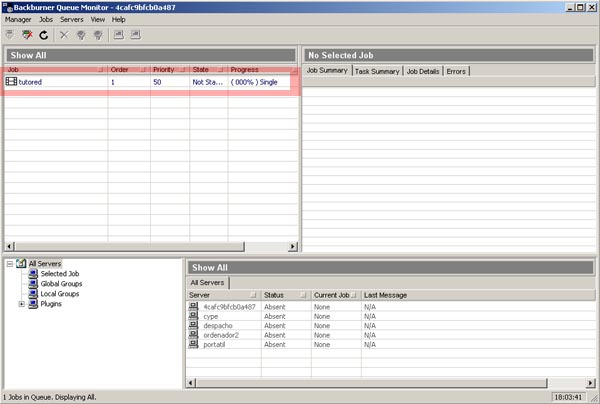
Task: Click priority value 50 of tutored job
Action: [x=157, y=82]
